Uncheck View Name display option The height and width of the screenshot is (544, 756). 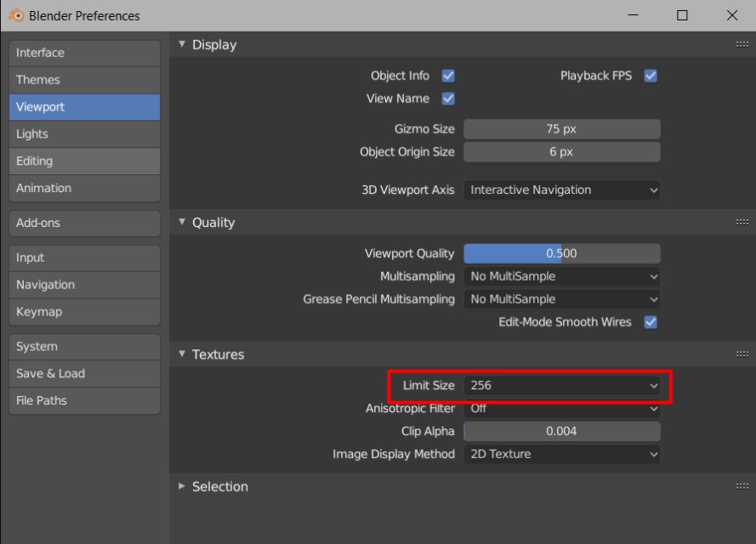(447, 98)
